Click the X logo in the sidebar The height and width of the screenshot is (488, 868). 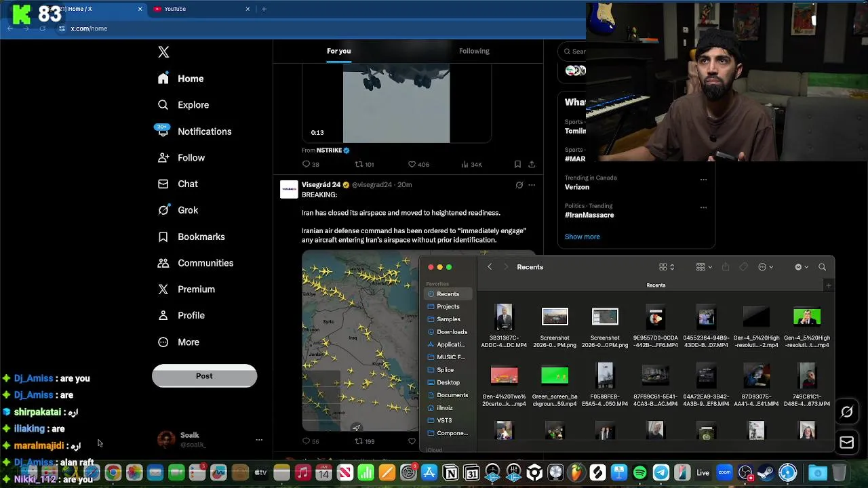[163, 52]
